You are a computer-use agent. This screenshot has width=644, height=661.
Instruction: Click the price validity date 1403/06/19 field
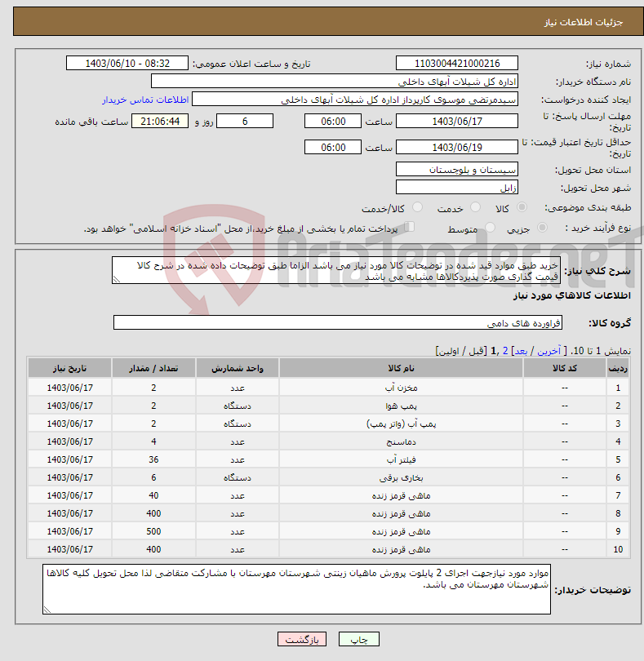click(x=457, y=147)
